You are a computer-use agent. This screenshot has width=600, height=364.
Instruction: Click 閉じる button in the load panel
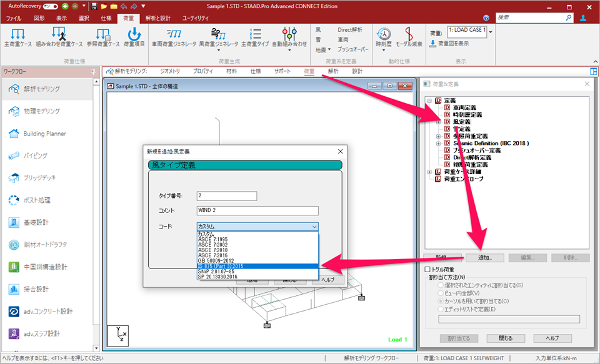(x=506, y=338)
